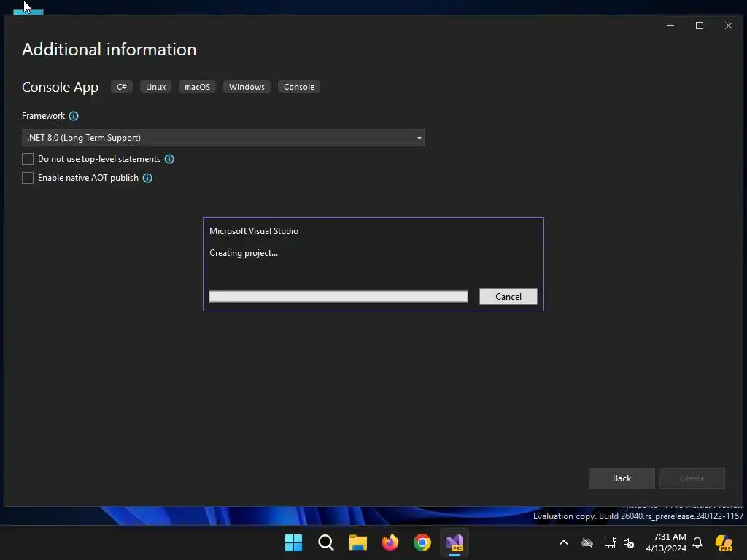Click the Console tag
The image size is (747, 560).
point(299,87)
